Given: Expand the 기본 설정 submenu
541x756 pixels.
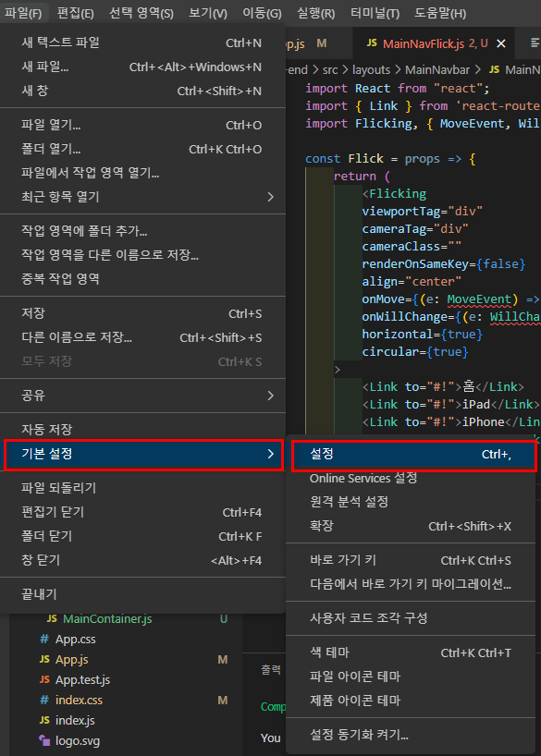Looking at the screenshot, I should click(x=143, y=454).
